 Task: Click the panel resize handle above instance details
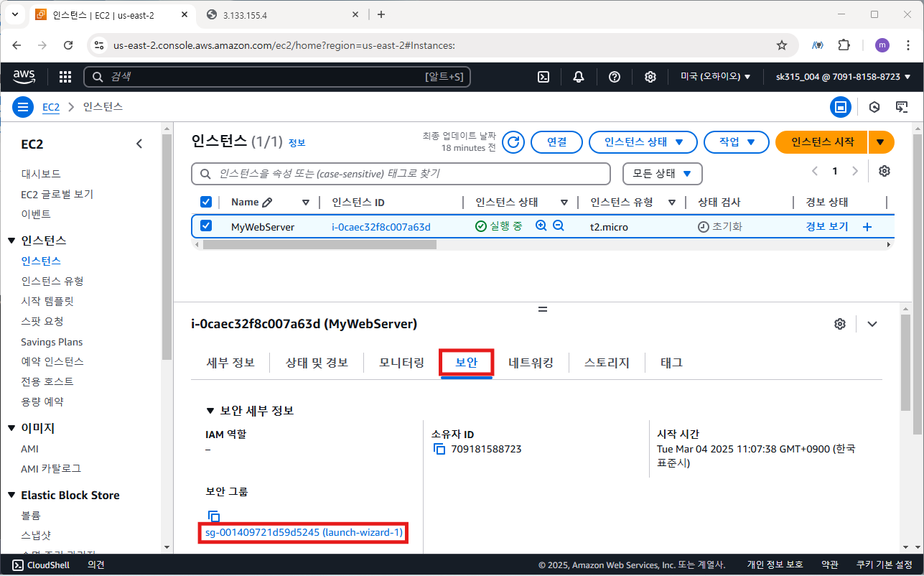point(543,309)
